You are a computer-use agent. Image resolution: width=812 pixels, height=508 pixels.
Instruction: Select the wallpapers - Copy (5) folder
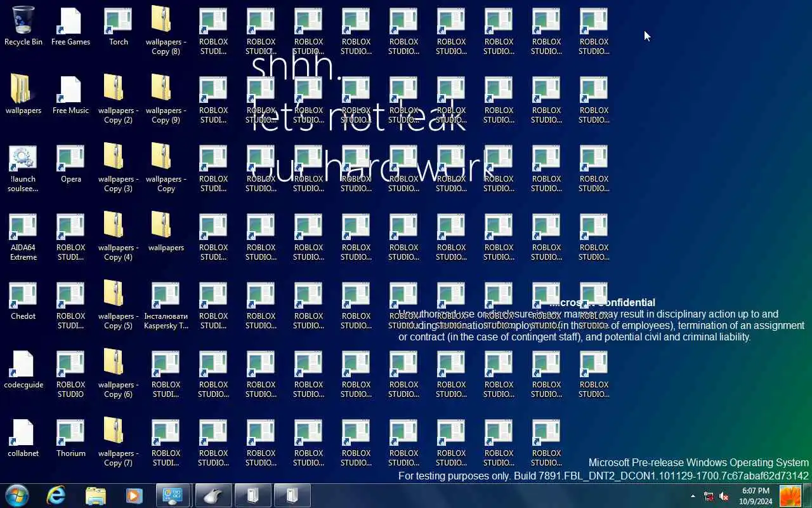pyautogui.click(x=118, y=305)
